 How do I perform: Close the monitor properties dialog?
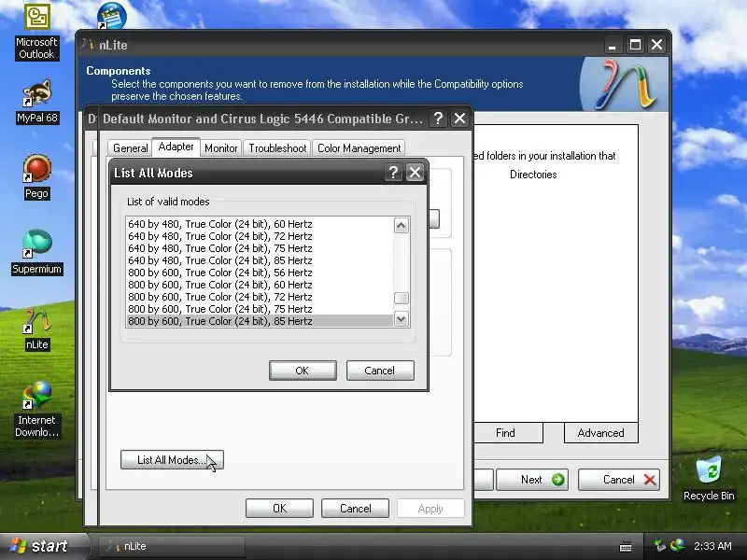coord(459,119)
